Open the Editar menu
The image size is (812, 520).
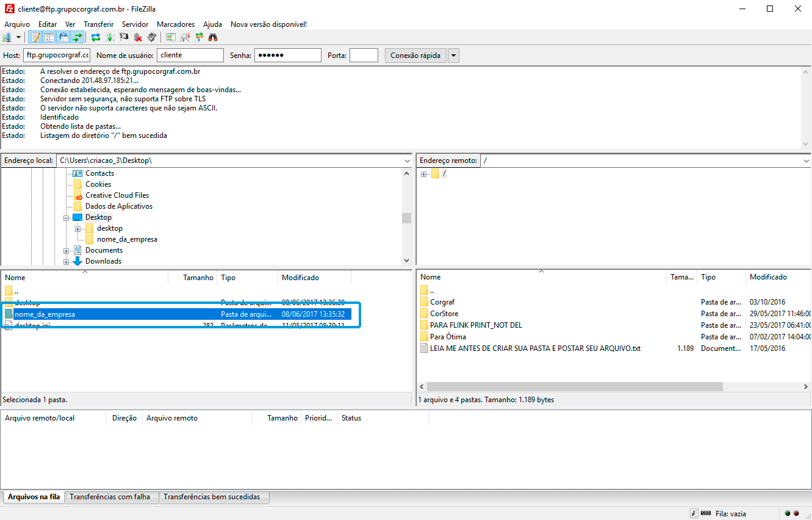(48, 24)
